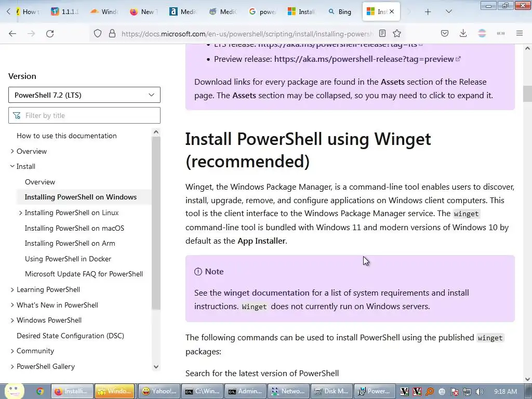List all tabs dropdown arrow
The width and height of the screenshot is (532, 399).
pyautogui.click(x=448, y=12)
